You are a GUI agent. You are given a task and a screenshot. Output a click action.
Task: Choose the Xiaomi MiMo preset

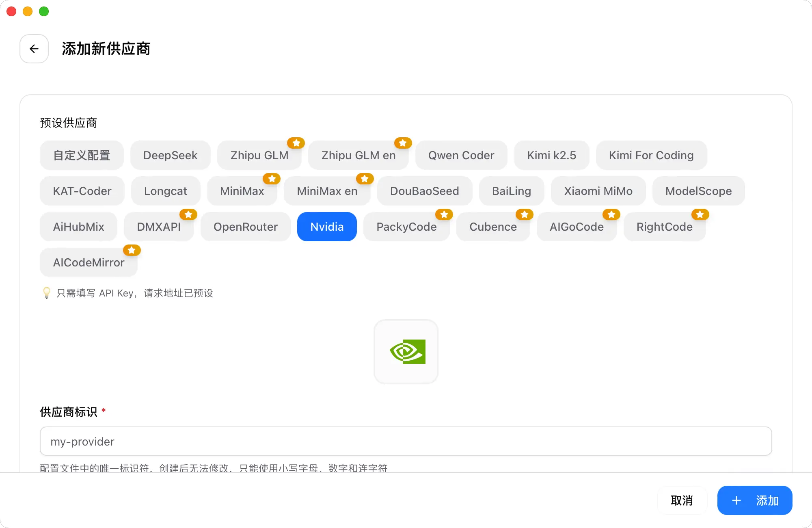coord(598,191)
